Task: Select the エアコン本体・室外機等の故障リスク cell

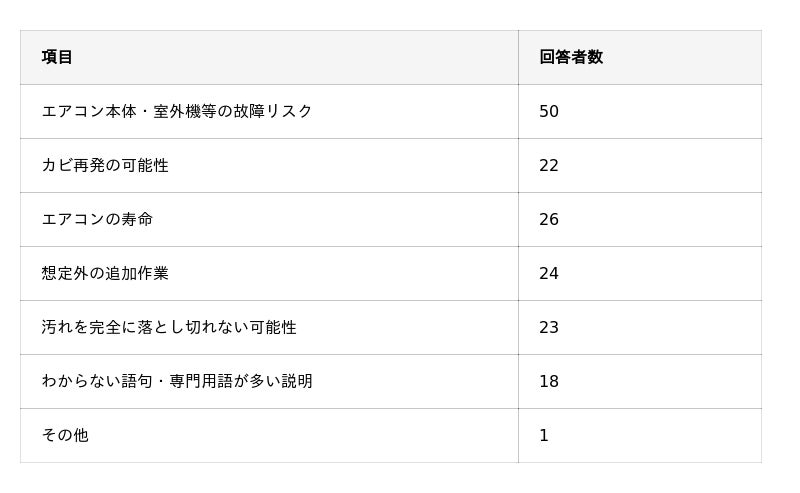Action: pyautogui.click(x=177, y=111)
